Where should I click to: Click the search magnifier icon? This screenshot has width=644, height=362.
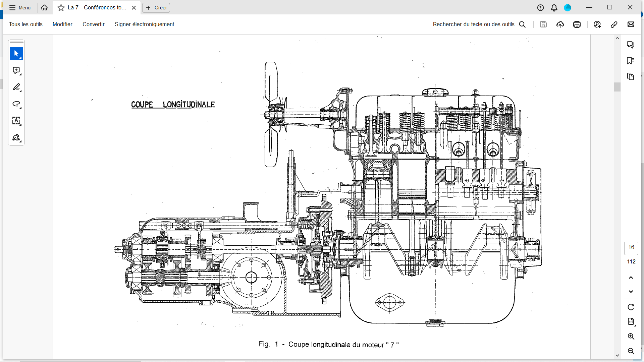[522, 24]
